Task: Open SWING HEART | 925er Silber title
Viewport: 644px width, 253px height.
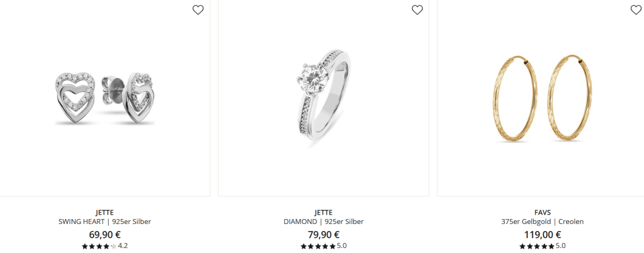Action: pyautogui.click(x=105, y=222)
